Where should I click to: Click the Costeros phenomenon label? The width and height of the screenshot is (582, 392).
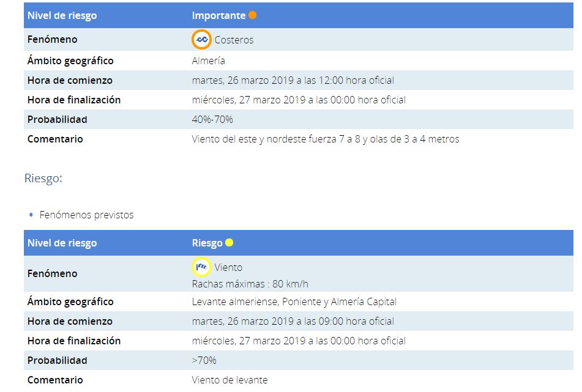pos(234,40)
